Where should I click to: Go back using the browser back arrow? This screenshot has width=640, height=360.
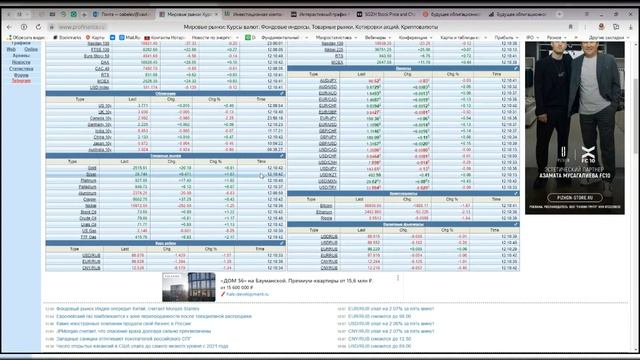tap(9, 27)
